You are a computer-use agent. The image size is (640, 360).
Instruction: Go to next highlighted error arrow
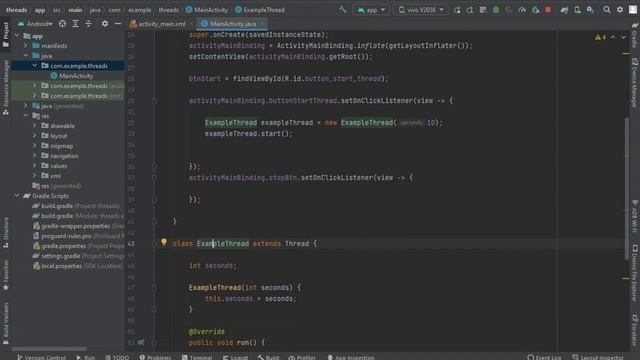point(623,37)
